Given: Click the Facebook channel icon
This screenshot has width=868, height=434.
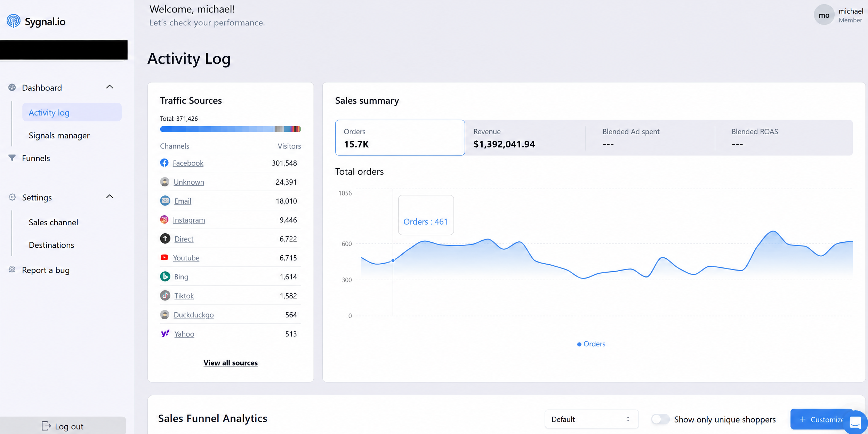Looking at the screenshot, I should coord(164,163).
